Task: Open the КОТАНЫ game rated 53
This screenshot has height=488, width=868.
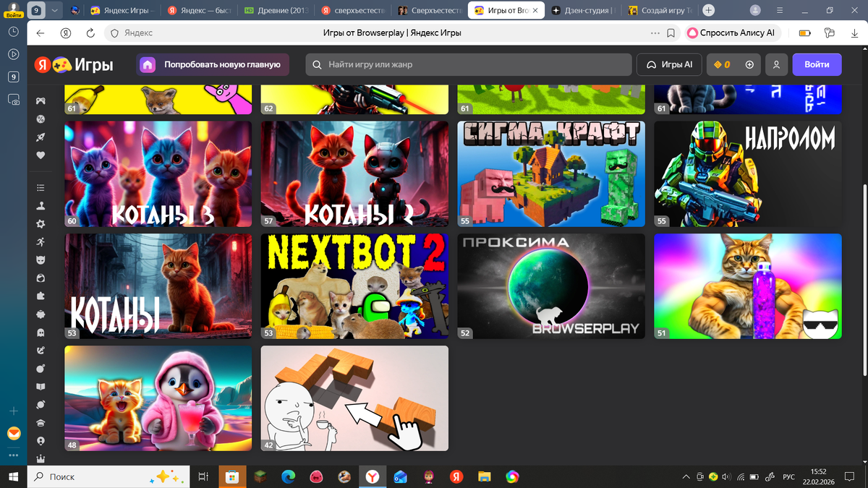Action: click(158, 286)
